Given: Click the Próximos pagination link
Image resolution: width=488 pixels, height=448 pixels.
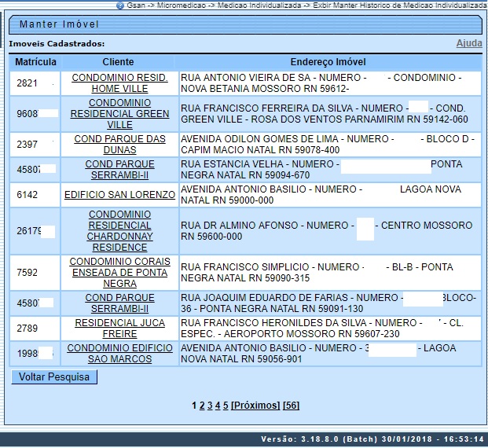Looking at the screenshot, I should click(255, 406).
